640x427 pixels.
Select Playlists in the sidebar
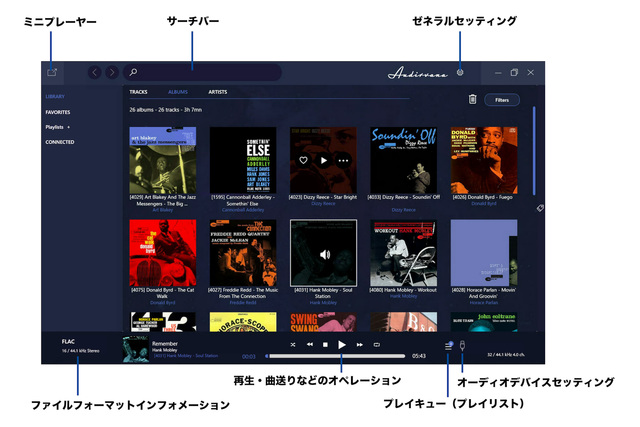(54, 127)
